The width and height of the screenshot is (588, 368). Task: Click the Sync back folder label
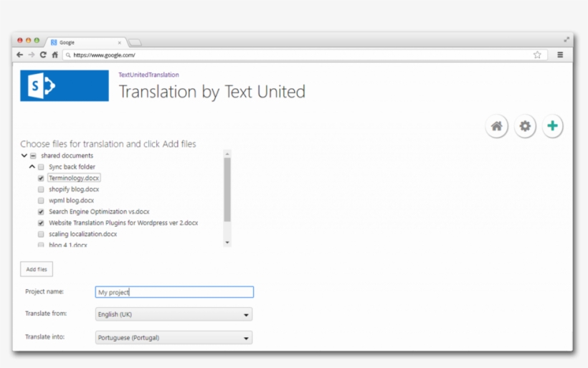coord(72,166)
